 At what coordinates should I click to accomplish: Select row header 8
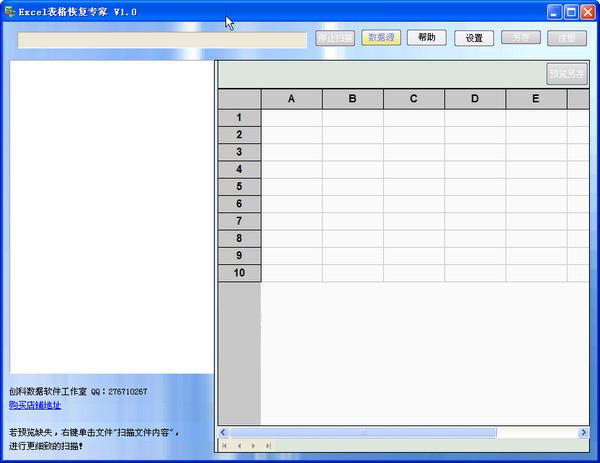pos(240,238)
